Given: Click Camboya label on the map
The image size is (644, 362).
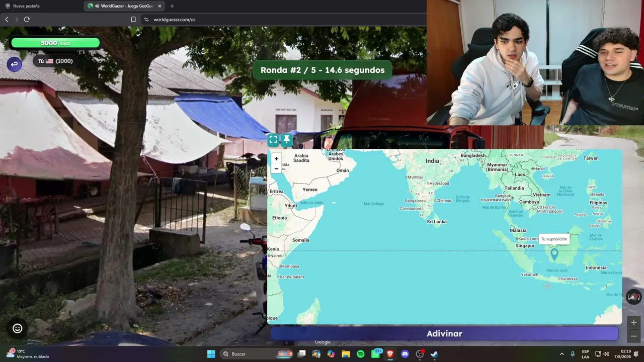Looking at the screenshot, I should click(529, 202).
